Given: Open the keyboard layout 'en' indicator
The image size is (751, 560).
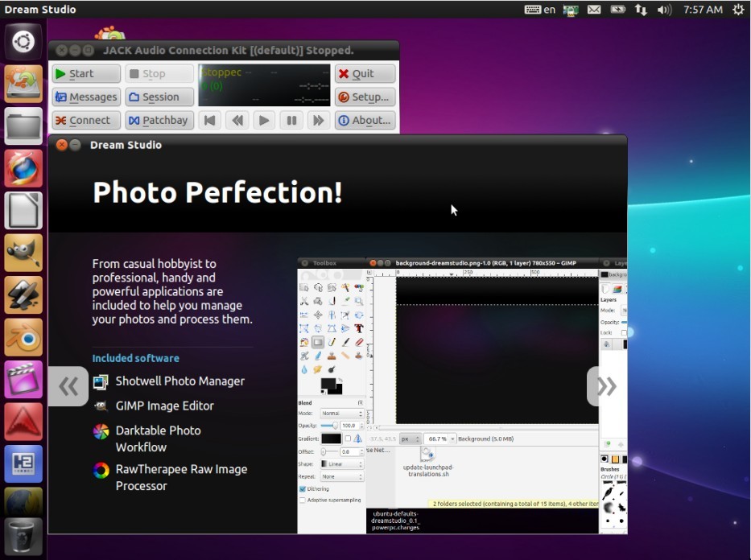Looking at the screenshot, I should click(x=540, y=10).
